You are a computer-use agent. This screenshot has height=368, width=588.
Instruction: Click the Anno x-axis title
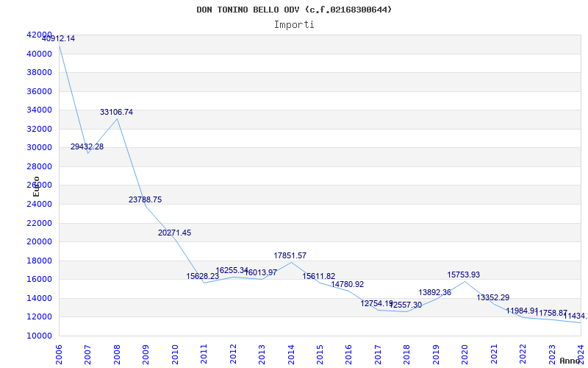(570, 361)
